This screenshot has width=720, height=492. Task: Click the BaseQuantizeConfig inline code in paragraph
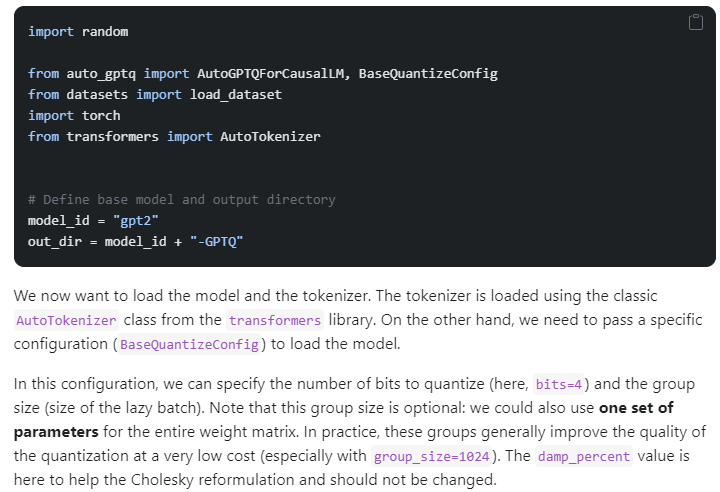coord(190,345)
